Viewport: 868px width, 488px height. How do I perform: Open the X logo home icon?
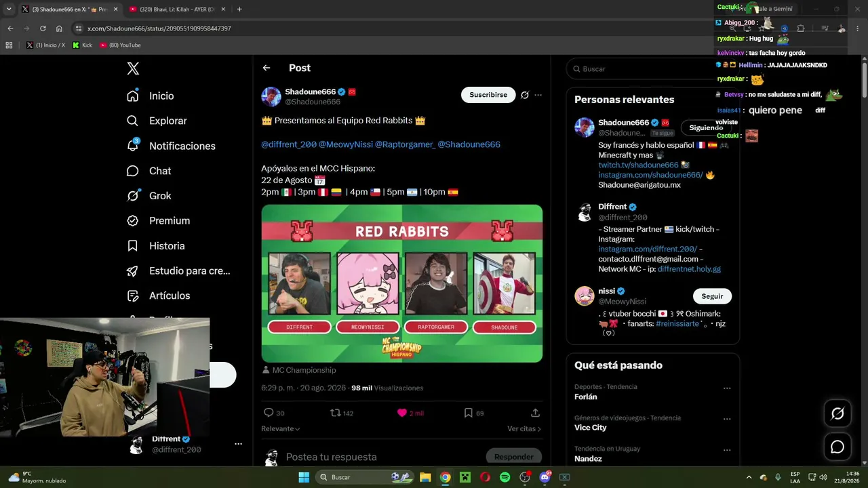[x=133, y=68]
